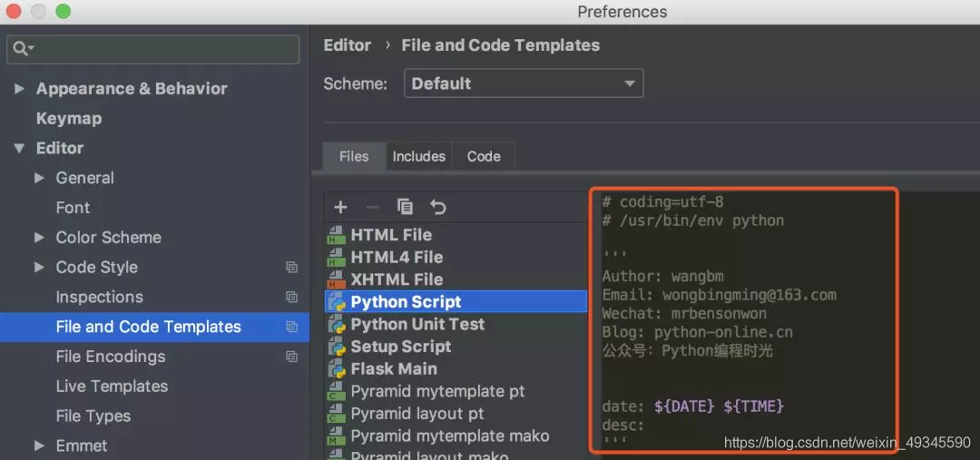Expand the General subsection
Image resolution: width=980 pixels, height=460 pixels.
(x=39, y=178)
